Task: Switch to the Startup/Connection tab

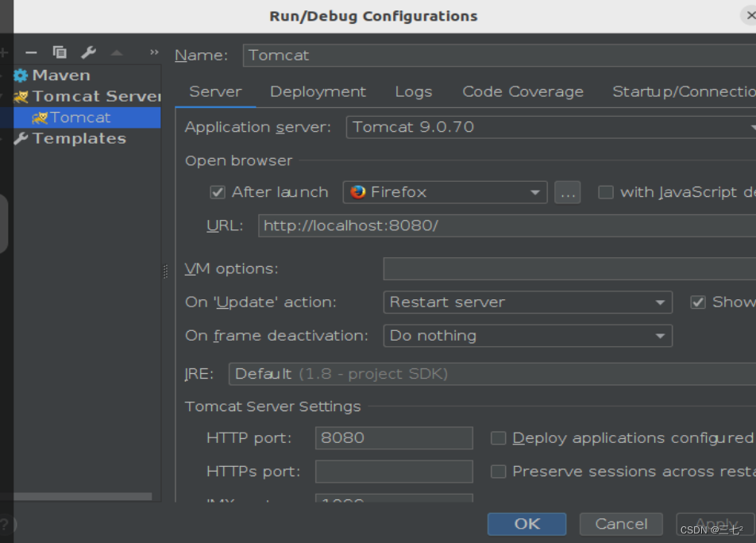Action: click(x=685, y=91)
